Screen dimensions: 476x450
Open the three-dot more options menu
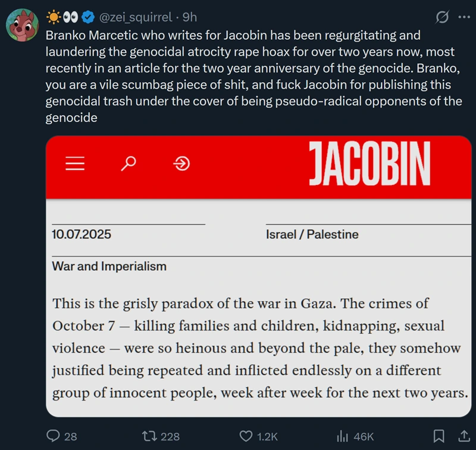pos(463,17)
